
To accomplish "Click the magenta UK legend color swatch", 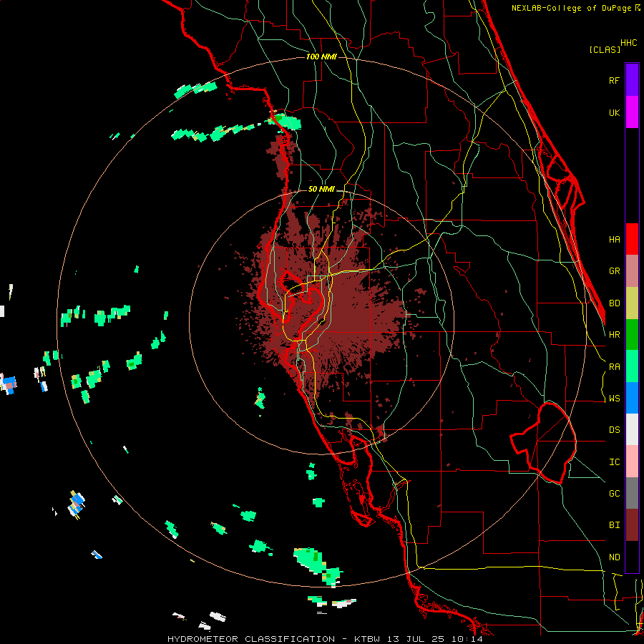I will click(632, 112).
